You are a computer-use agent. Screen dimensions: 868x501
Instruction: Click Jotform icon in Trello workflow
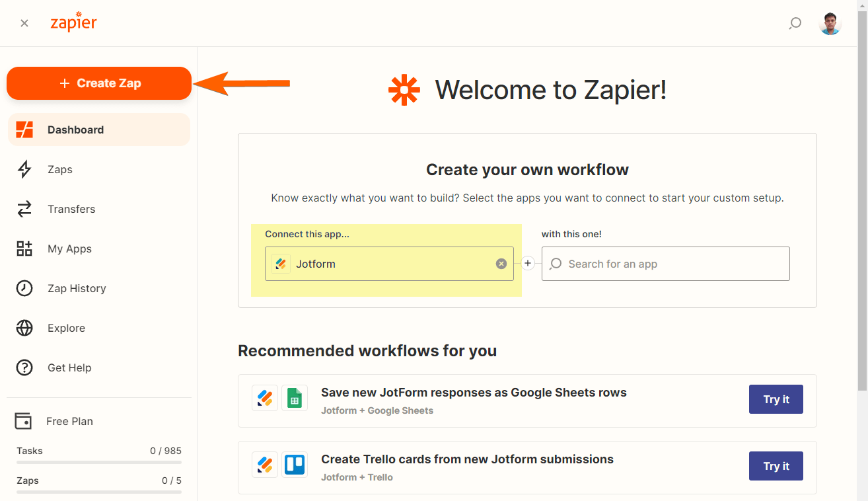[265, 465]
